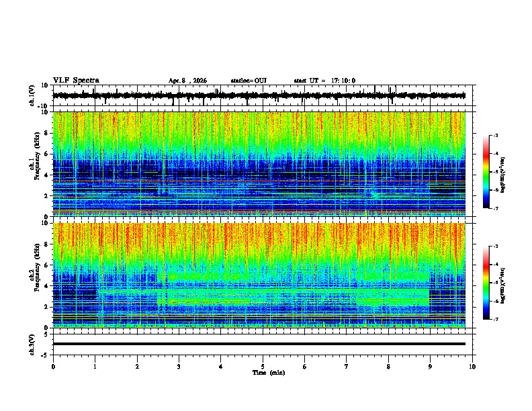Click the "-7" label on ch.1 color bar
Screen dimensions: 532x411
495,208
